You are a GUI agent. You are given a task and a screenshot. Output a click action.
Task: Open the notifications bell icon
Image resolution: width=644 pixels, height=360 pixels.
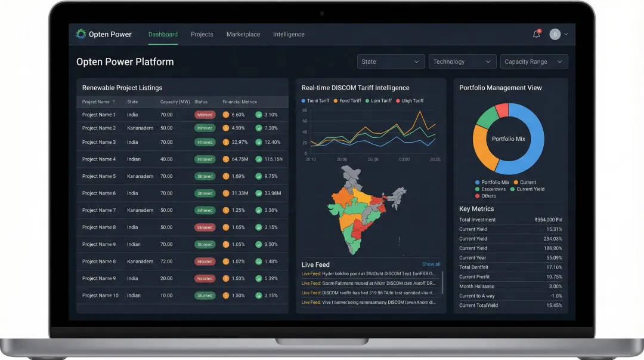[x=535, y=34]
